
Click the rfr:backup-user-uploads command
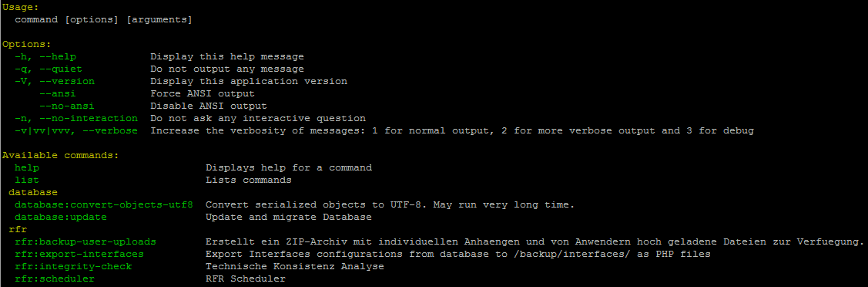(x=85, y=241)
